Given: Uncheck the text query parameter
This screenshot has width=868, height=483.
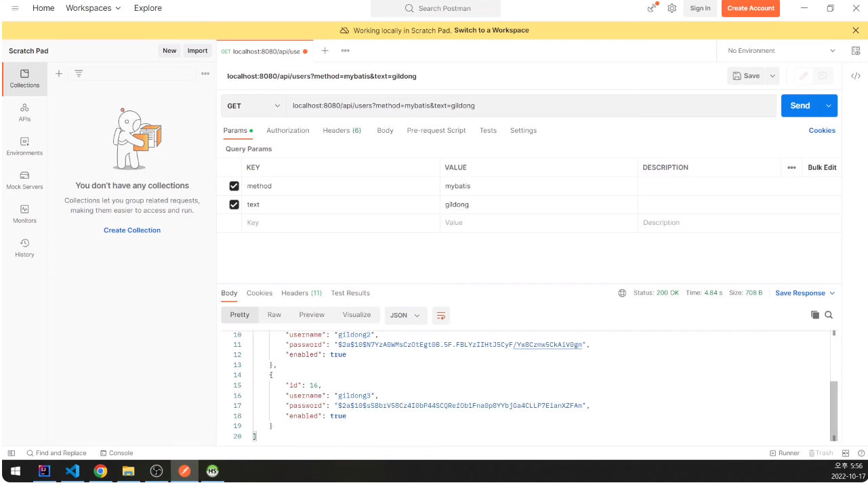Looking at the screenshot, I should tap(234, 205).
